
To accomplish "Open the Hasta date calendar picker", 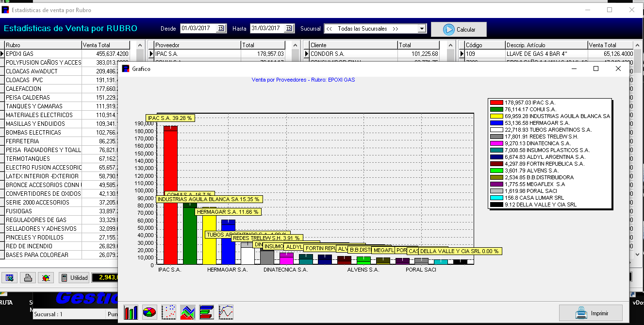I will pyautogui.click(x=290, y=29).
